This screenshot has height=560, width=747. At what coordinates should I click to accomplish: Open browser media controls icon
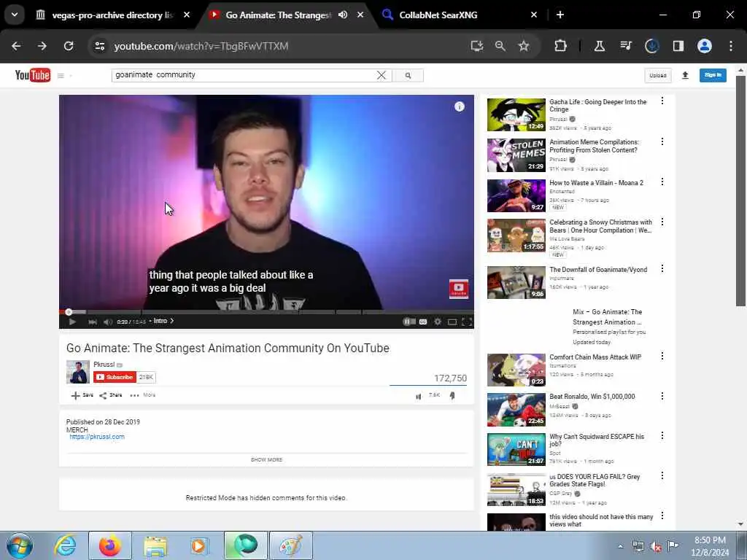(x=625, y=46)
